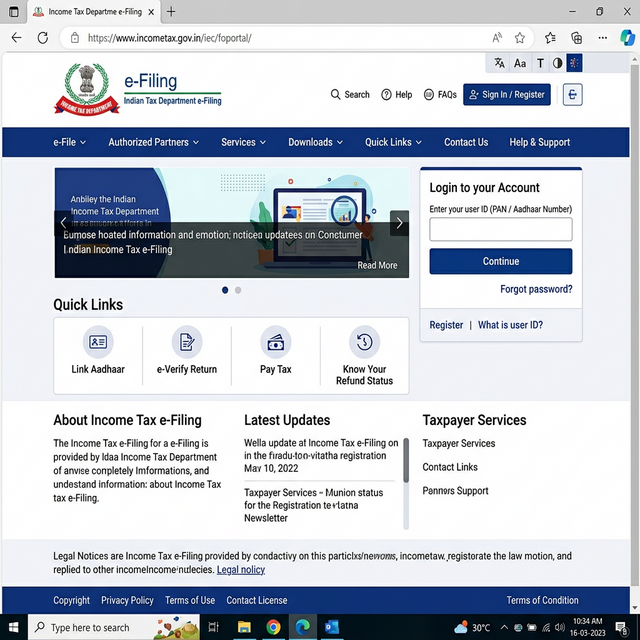Click the Legal nolicy link

[241, 570]
